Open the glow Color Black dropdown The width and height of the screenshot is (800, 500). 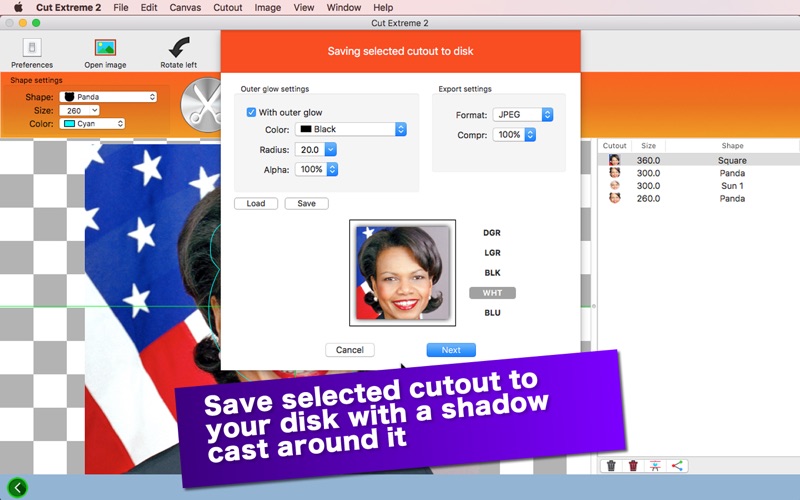[x=351, y=129]
